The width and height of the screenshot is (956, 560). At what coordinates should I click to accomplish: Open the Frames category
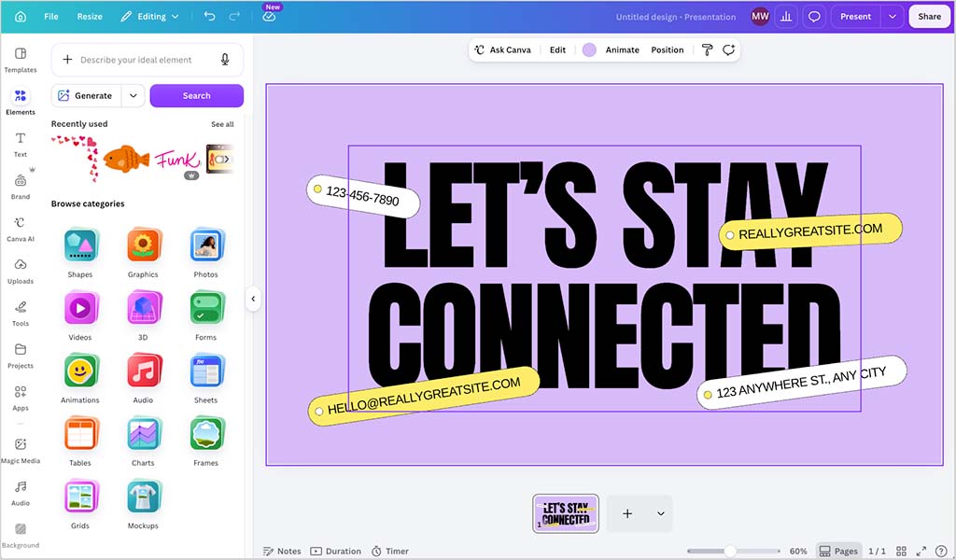pos(206,441)
